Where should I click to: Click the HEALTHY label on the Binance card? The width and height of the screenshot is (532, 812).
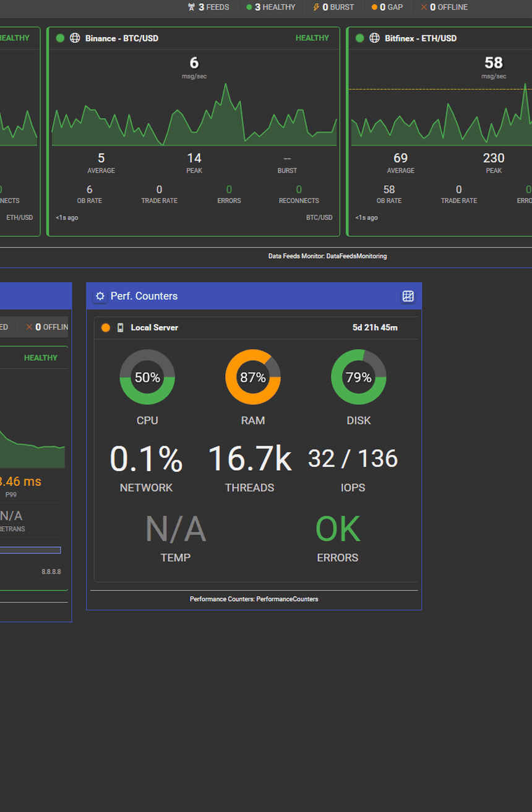tap(312, 38)
